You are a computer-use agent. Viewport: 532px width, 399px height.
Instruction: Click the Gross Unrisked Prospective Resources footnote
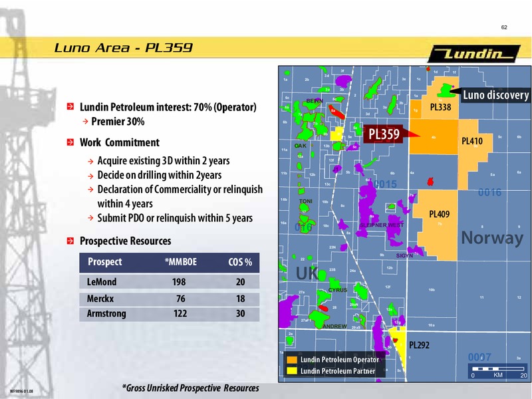[x=191, y=388]
